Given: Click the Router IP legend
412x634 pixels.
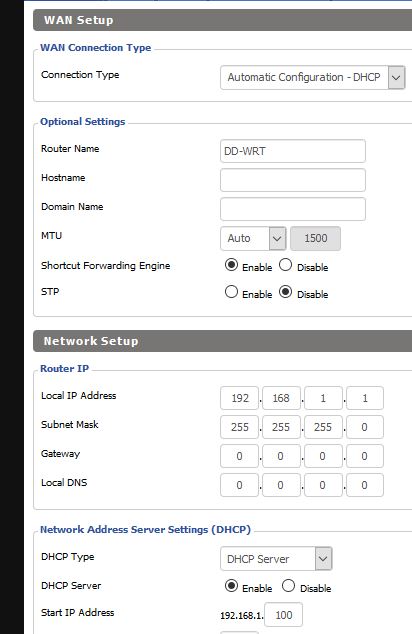Looking at the screenshot, I should pyautogui.click(x=64, y=369).
